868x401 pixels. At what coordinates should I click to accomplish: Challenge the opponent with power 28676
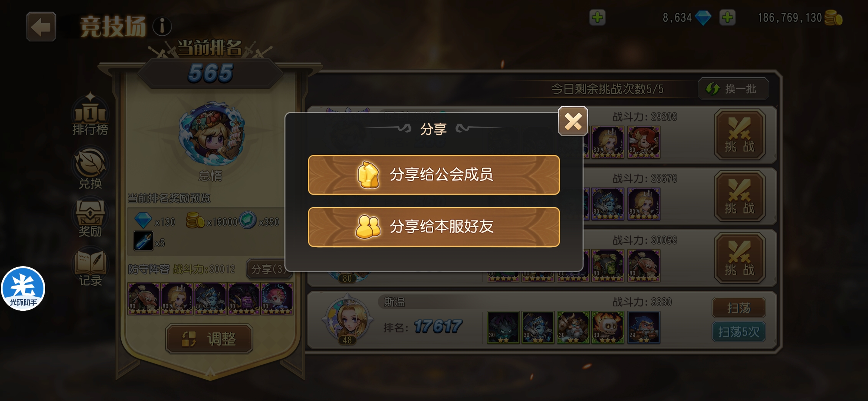[x=740, y=196]
